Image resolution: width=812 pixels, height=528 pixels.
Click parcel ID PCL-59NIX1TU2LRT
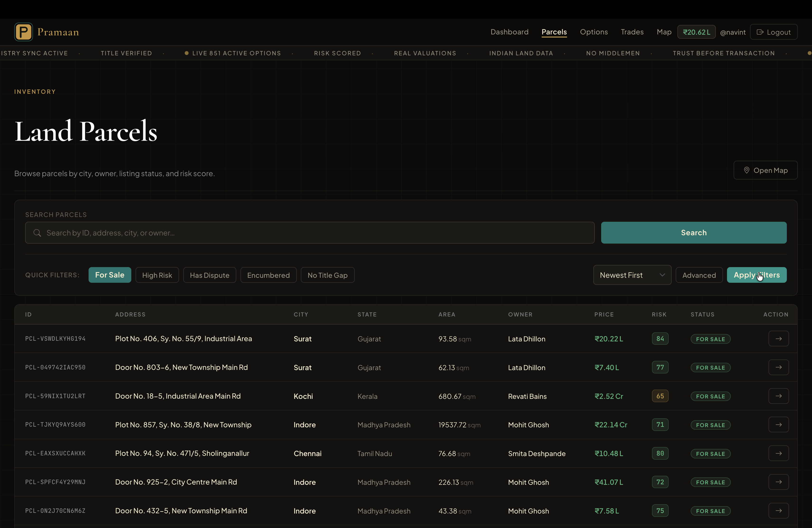(x=55, y=396)
